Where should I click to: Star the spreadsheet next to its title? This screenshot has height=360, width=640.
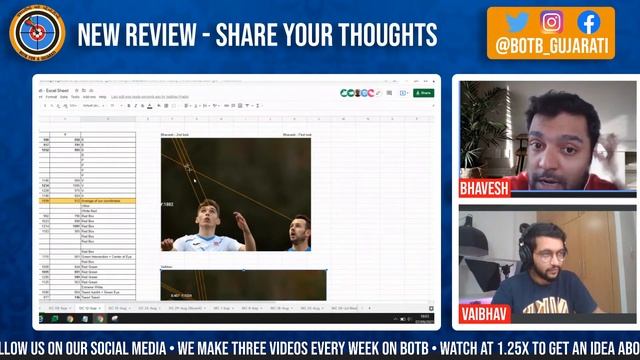coord(76,91)
